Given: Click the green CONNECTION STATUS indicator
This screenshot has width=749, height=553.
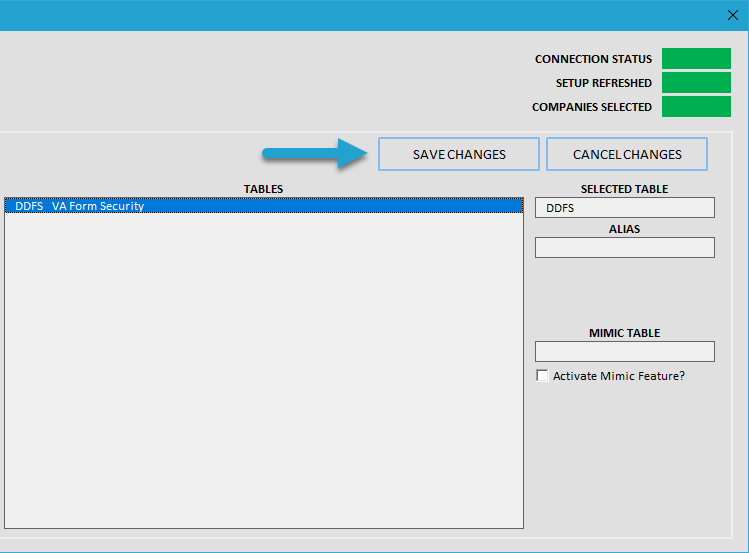Looking at the screenshot, I should pos(696,58).
